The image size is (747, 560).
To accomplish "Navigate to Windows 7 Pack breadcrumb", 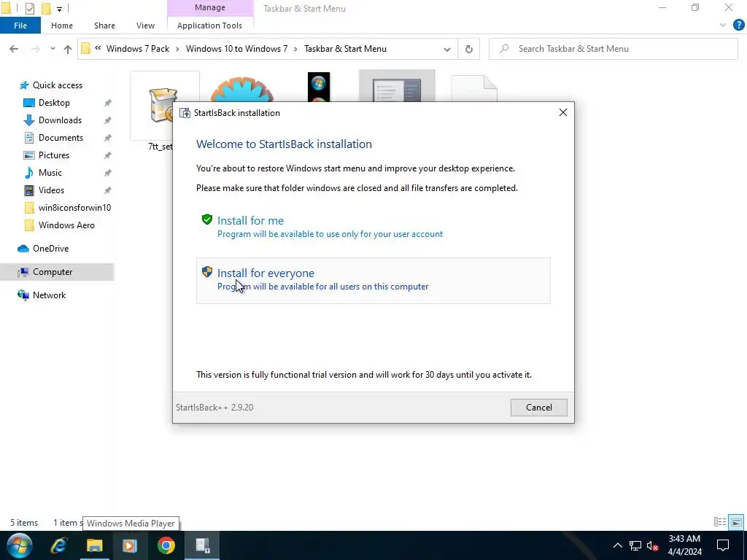I will 138,49.
